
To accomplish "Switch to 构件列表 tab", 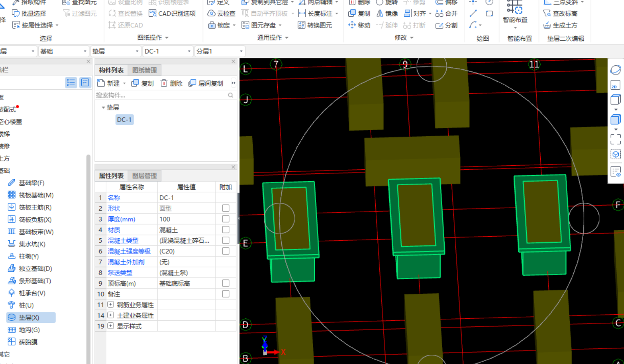I will [x=111, y=70].
